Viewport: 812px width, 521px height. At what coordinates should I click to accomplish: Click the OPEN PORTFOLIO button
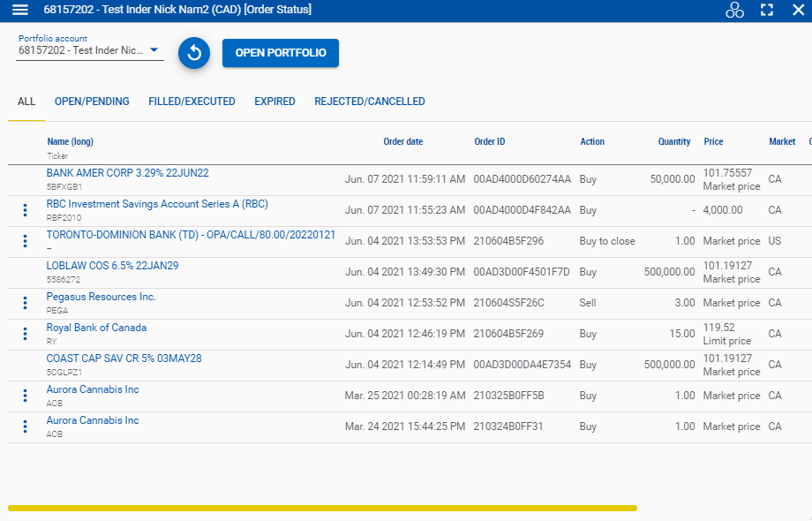pos(281,53)
